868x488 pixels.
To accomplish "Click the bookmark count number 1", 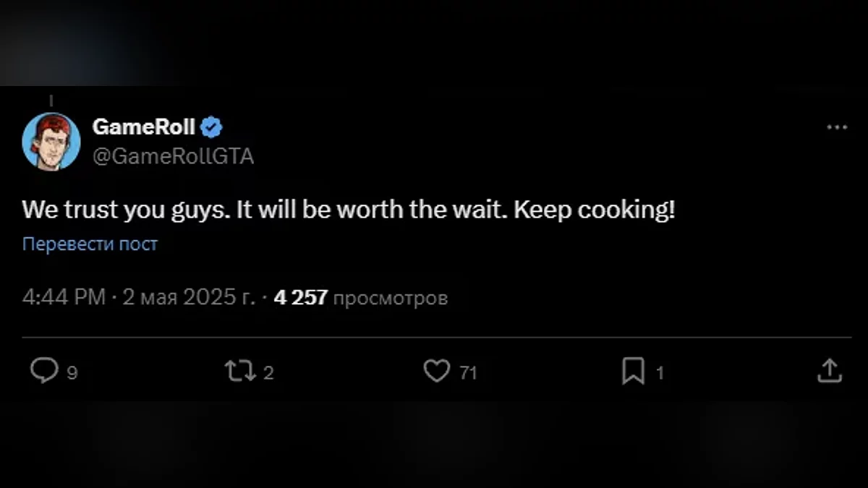I will tap(659, 373).
